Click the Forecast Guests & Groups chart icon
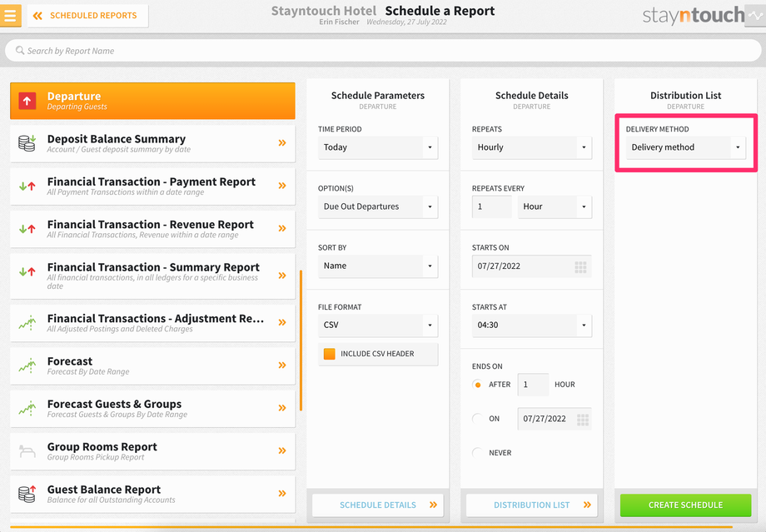The image size is (766, 532). (27, 408)
